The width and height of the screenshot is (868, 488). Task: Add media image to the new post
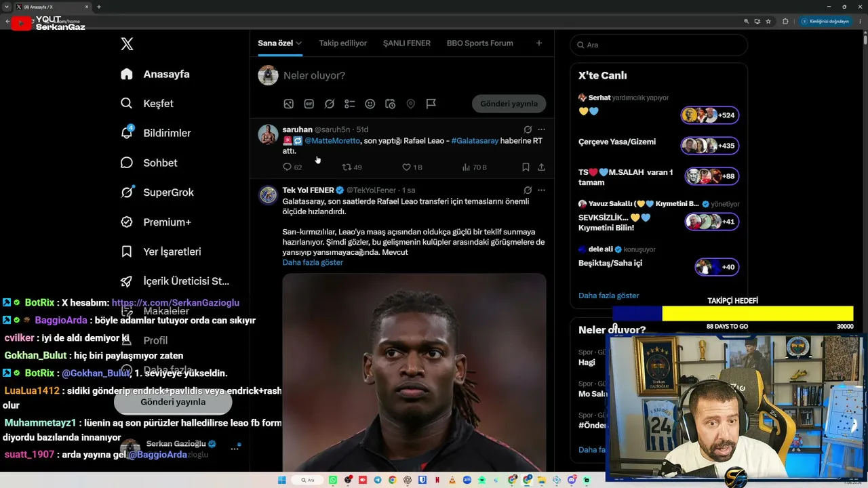289,104
